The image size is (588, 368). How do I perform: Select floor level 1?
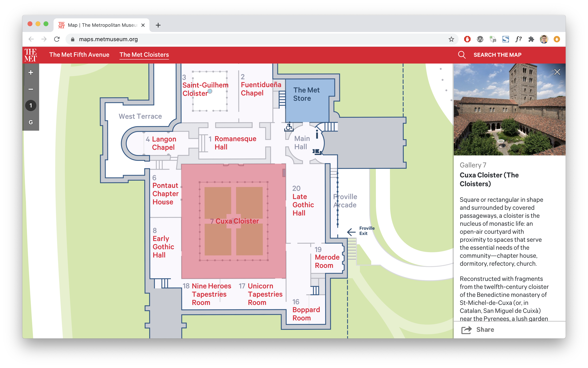tap(31, 106)
